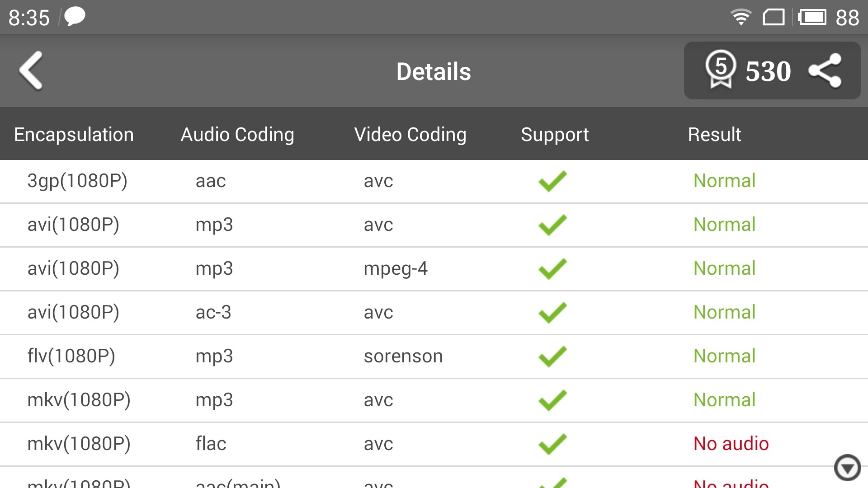Tap the support checkmark in flv(1080P) row
This screenshot has height=488, width=868.
[x=552, y=357]
